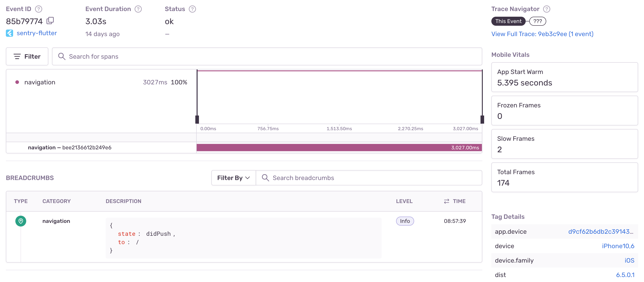Viewport: 644px width, 282px height.
Task: Click the Event Duration help icon
Action: click(x=138, y=9)
